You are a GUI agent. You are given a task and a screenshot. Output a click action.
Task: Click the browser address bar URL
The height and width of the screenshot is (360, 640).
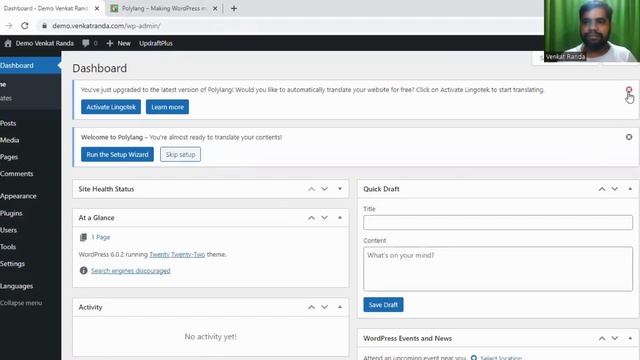click(x=106, y=26)
